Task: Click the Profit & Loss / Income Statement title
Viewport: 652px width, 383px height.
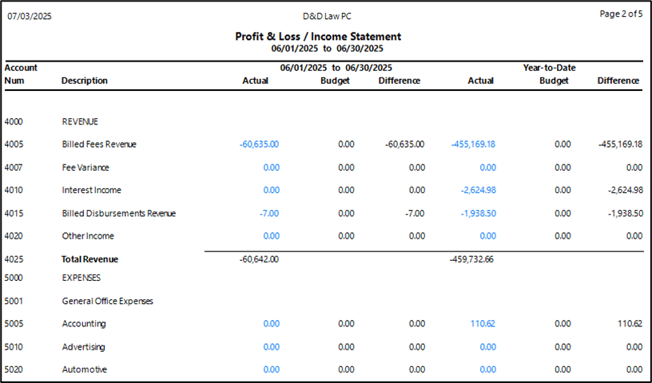Action: (x=318, y=37)
